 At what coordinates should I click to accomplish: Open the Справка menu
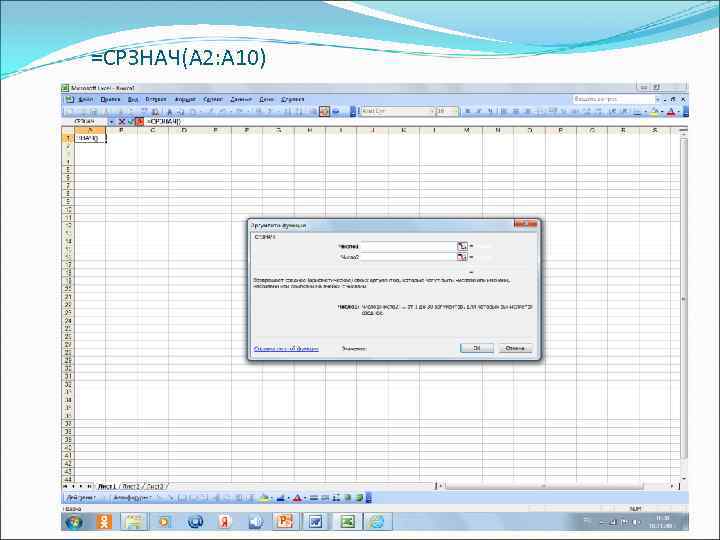[x=292, y=99]
